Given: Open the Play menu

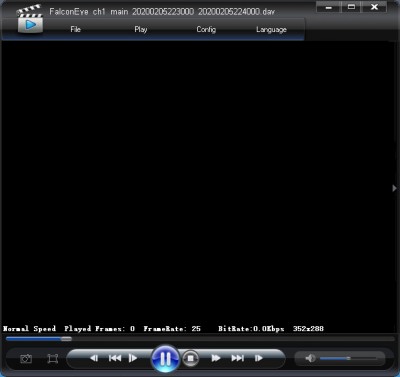Looking at the screenshot, I should pos(141,29).
